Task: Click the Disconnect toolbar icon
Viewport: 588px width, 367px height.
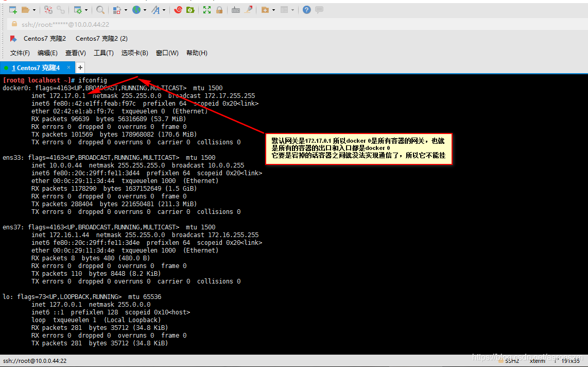Action: click(x=48, y=10)
